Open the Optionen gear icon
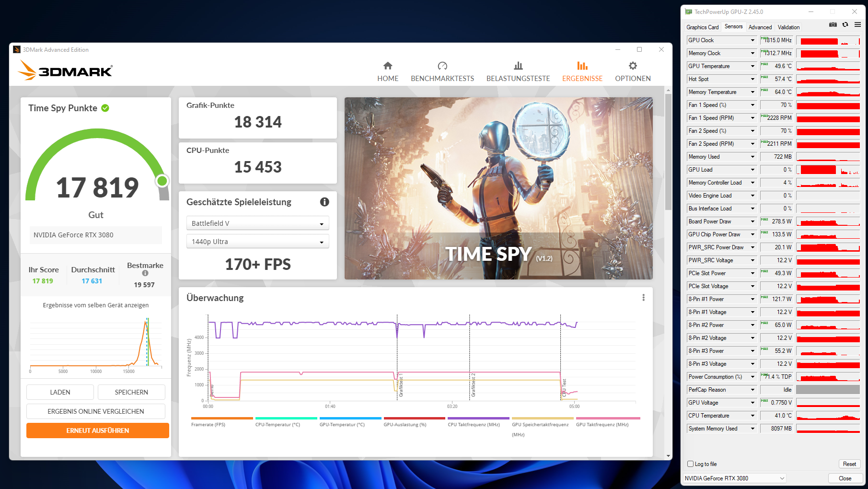 pos(633,66)
